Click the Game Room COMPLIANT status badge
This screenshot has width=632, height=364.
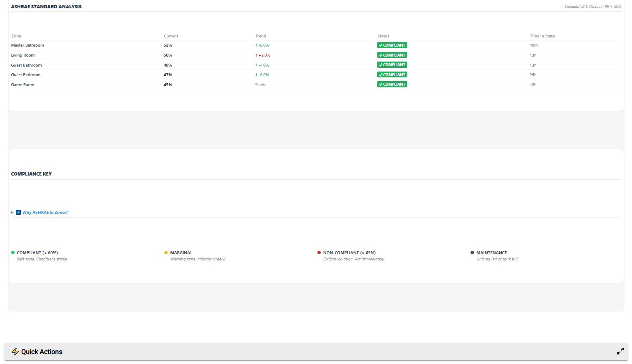392,84
